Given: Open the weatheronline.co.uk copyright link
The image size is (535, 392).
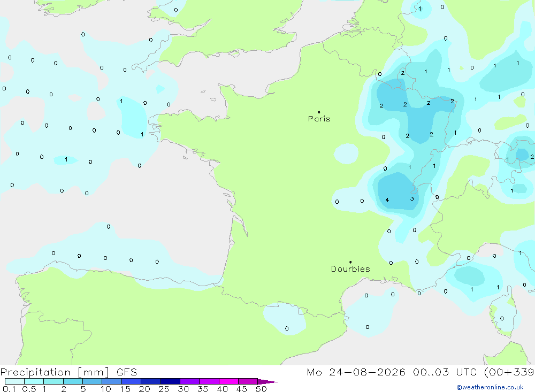Looking at the screenshot, I should [490, 387].
